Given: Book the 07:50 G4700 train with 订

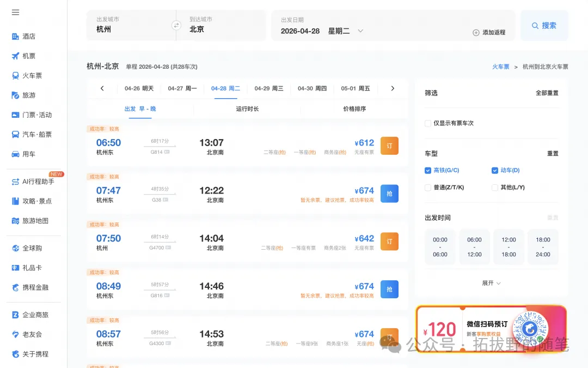Looking at the screenshot, I should pyautogui.click(x=390, y=242).
